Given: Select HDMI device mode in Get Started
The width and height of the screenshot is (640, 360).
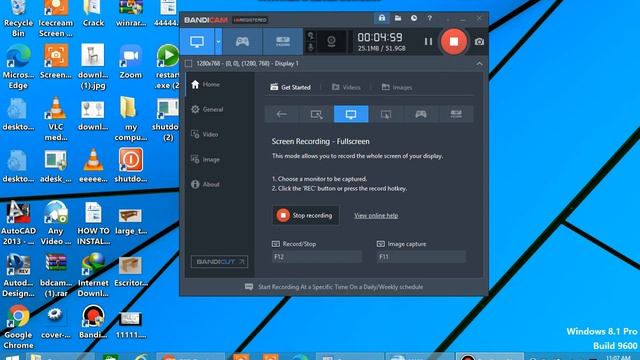Looking at the screenshot, I should tap(456, 114).
